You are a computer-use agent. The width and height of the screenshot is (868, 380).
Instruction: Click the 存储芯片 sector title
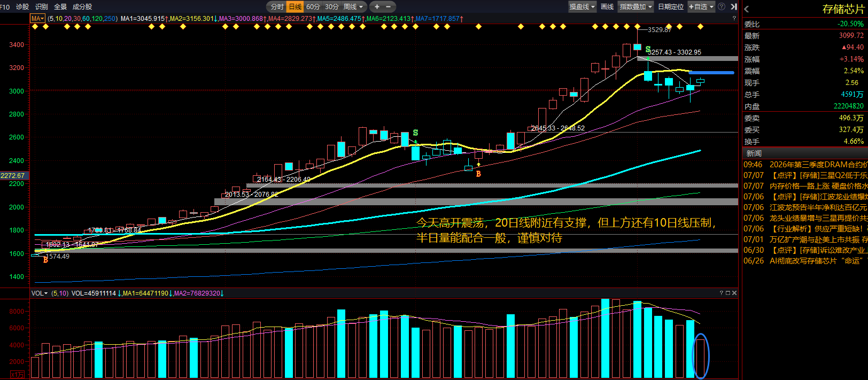[843, 9]
